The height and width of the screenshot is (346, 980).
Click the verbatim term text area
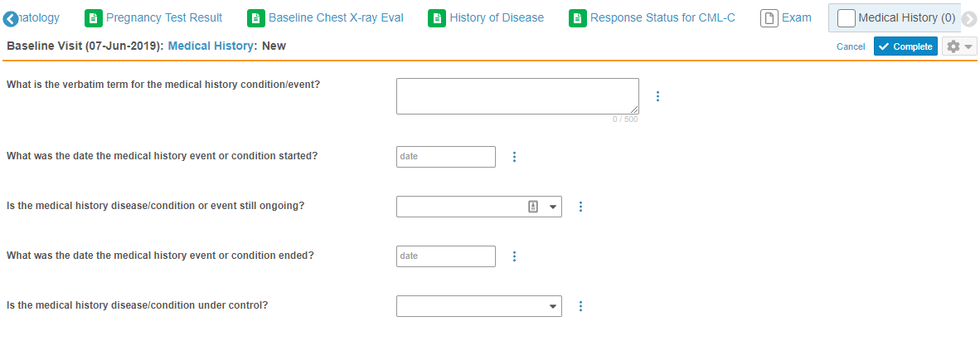517,96
